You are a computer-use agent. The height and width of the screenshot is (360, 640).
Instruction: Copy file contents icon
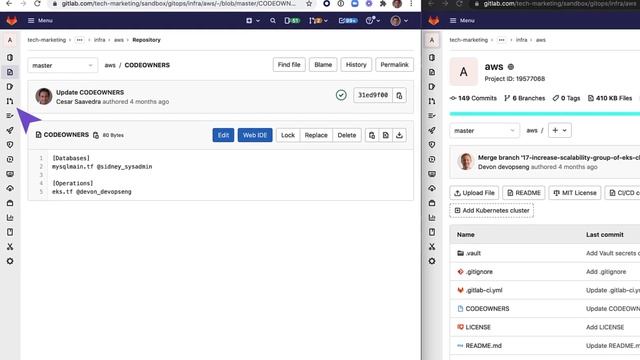[x=372, y=135]
